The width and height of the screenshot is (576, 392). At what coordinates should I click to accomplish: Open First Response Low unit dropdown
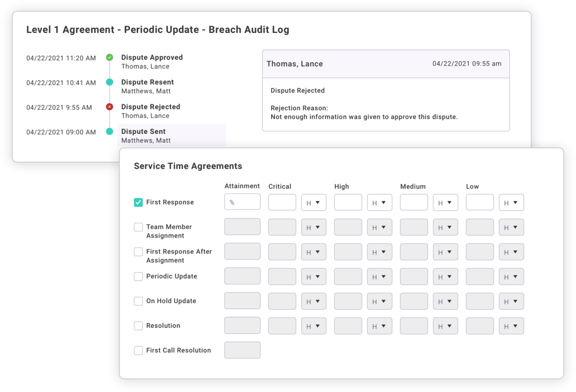tap(511, 202)
